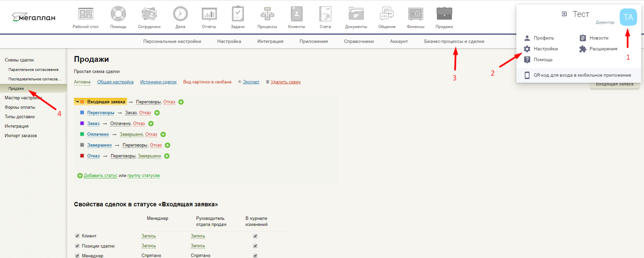Toggle the Позиции сделки property checkbox
This screenshot has height=258, width=644.
(x=77, y=246)
